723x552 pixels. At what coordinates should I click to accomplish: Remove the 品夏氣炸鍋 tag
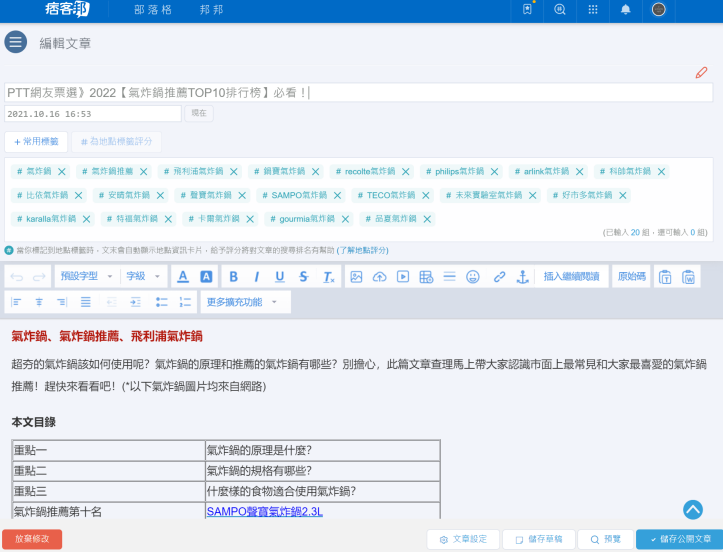coord(427,220)
